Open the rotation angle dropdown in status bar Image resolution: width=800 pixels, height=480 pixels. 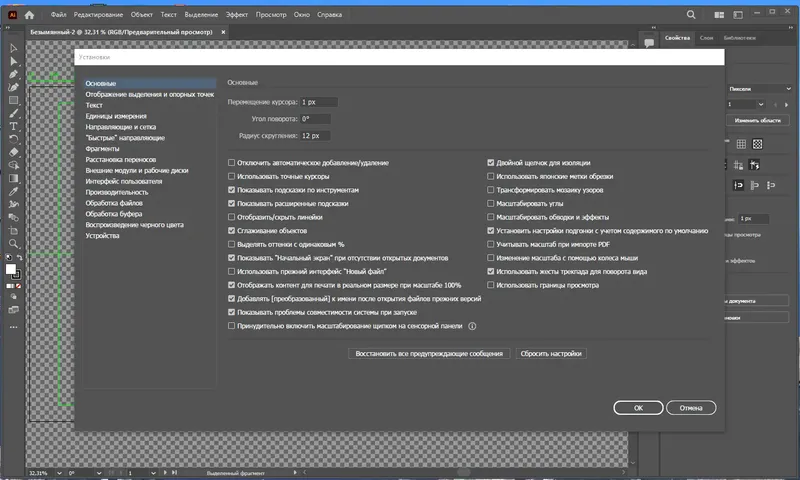[x=99, y=473]
